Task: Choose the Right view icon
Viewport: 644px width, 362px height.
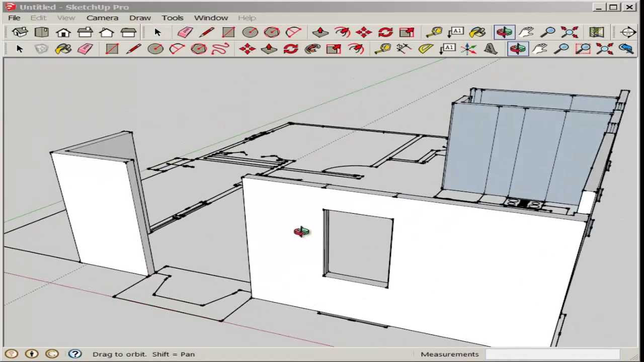Action: 85,32
